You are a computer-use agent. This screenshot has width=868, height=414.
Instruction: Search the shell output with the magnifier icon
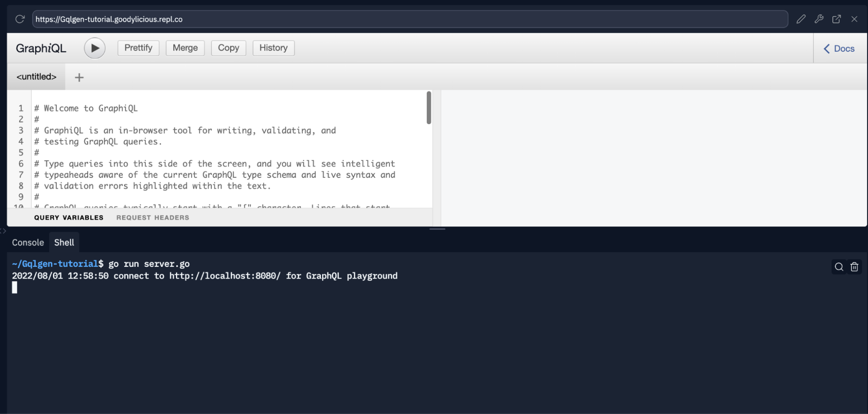click(x=838, y=266)
